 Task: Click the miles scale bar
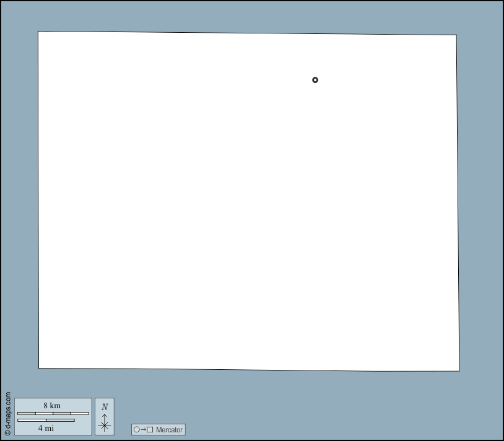pyautogui.click(x=46, y=421)
